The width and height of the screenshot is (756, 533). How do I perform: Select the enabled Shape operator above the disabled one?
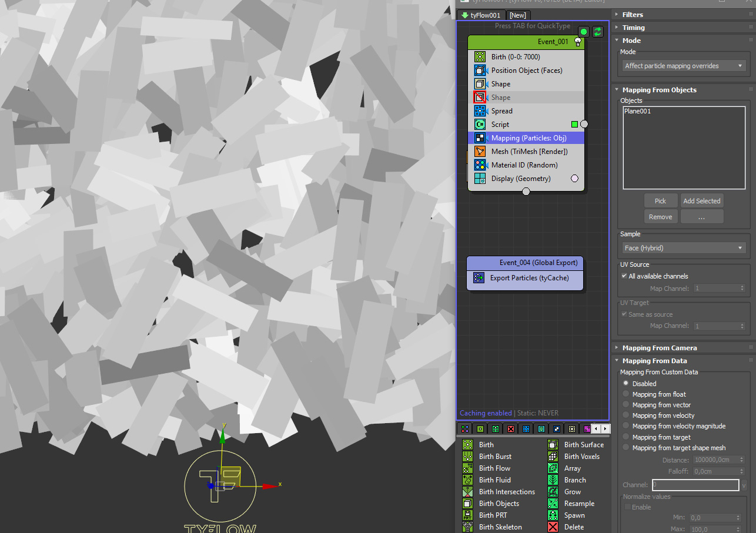526,84
